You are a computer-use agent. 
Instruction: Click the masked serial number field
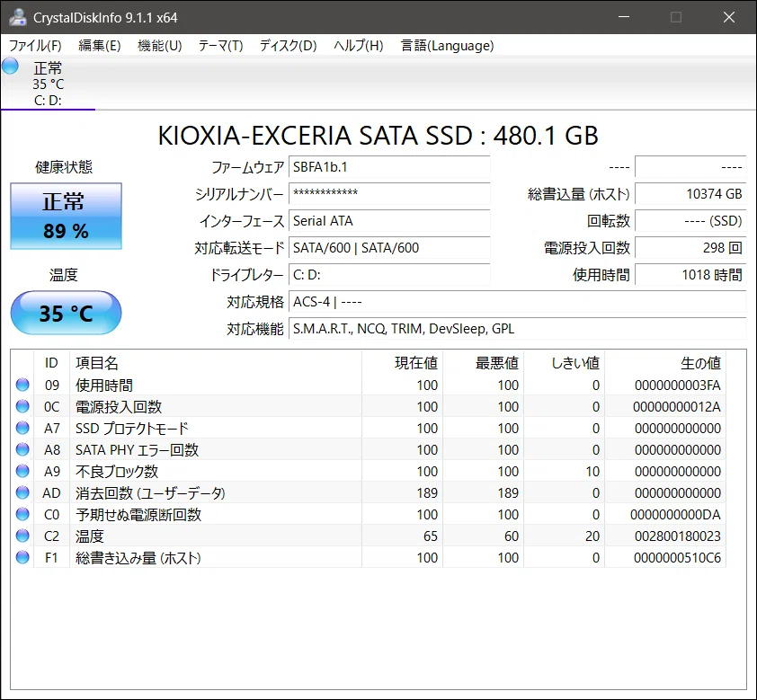[389, 194]
